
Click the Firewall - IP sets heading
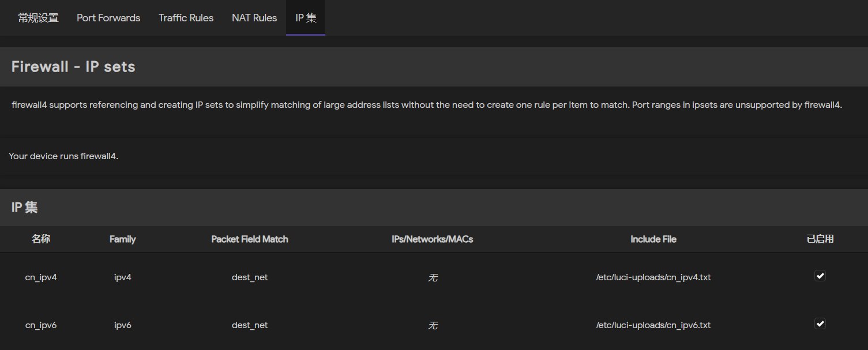click(x=73, y=67)
